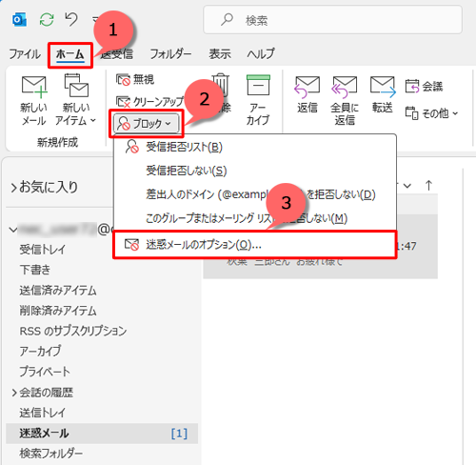Open the 送信トレイ folder
This screenshot has height=465, width=476.
point(43,413)
